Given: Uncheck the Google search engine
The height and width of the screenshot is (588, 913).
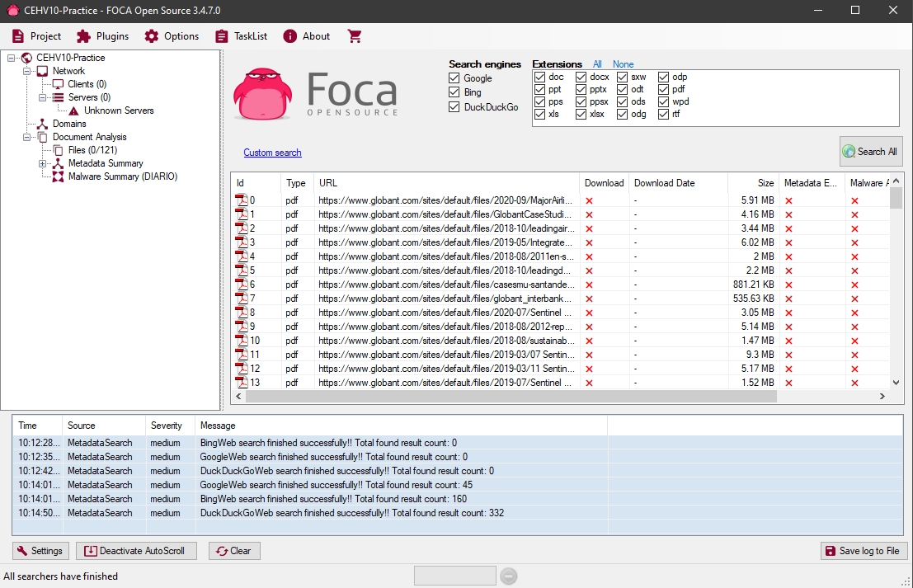Looking at the screenshot, I should pyautogui.click(x=454, y=78).
